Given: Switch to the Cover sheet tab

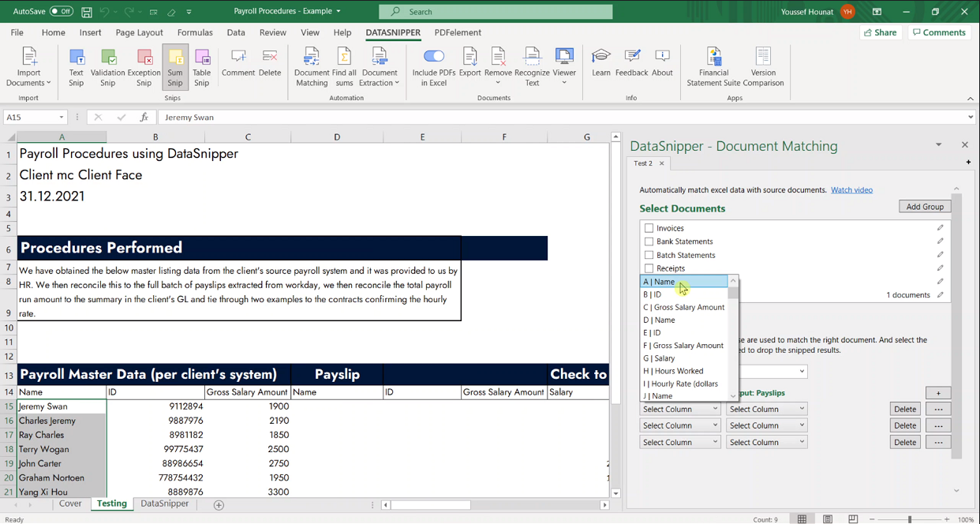Looking at the screenshot, I should [x=70, y=503].
